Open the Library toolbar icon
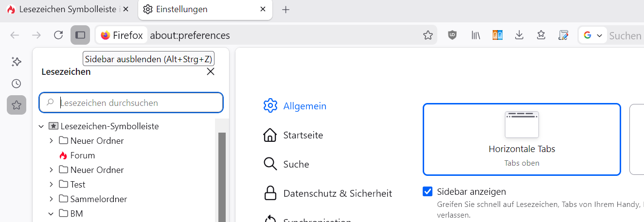 (x=476, y=35)
